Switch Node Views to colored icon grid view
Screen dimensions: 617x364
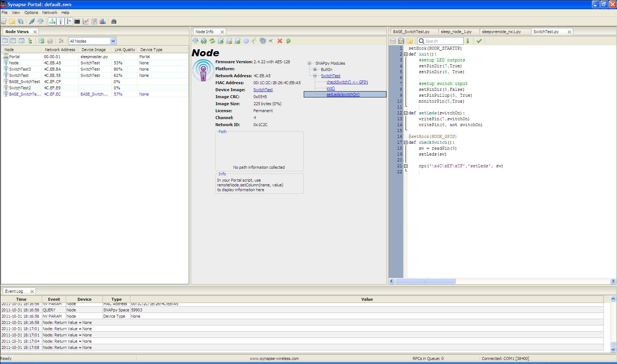[13, 41]
